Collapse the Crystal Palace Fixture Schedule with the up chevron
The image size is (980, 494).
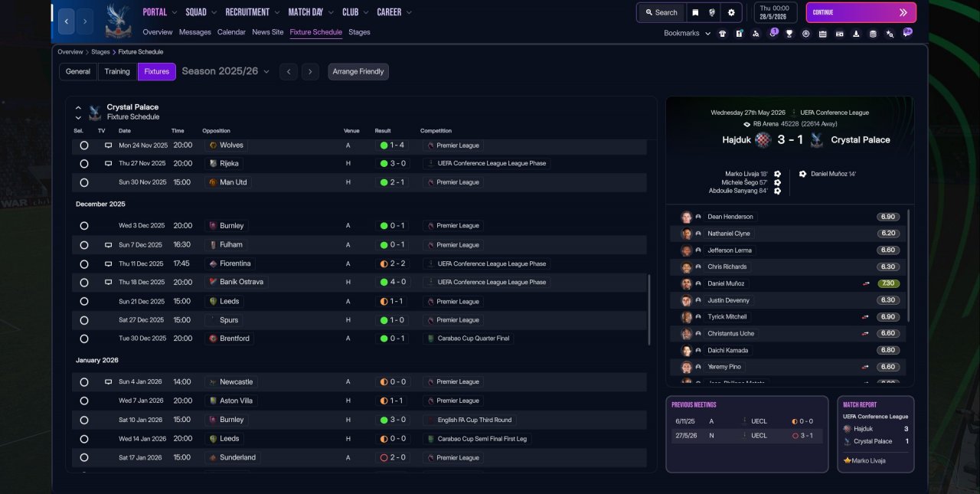(78, 108)
